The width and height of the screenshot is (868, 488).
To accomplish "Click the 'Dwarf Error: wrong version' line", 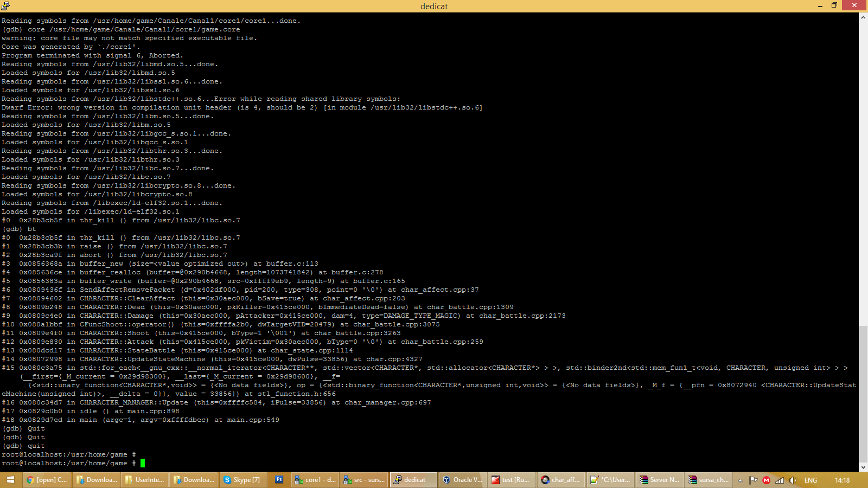I will click(242, 107).
